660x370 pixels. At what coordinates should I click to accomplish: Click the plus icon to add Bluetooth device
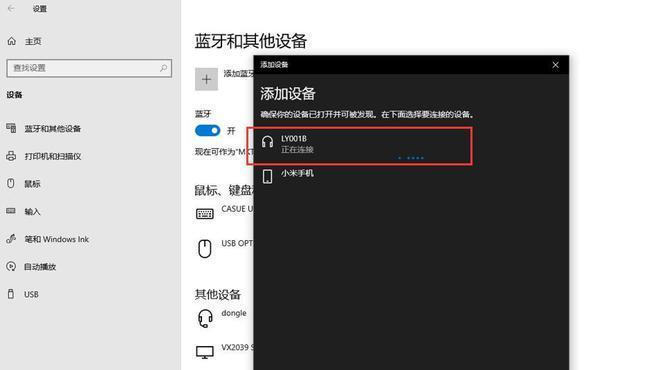tap(206, 79)
